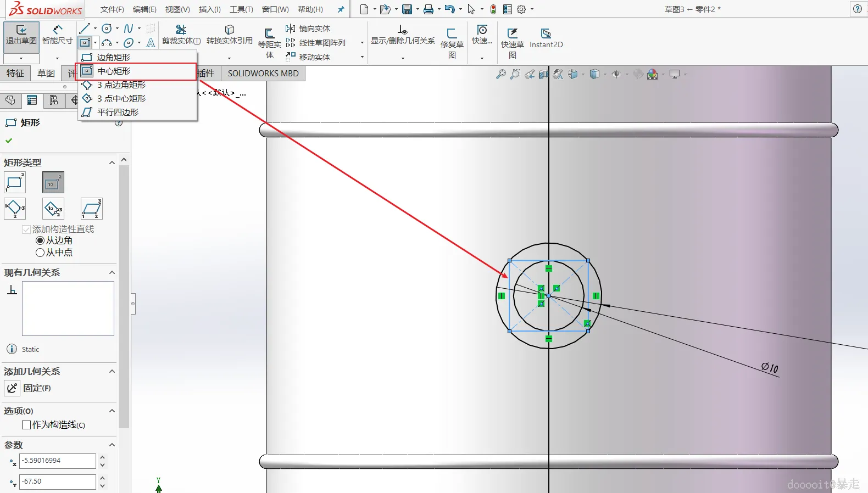Click the Help question mark icon
The height and width of the screenshot is (493, 868).
[x=858, y=9]
